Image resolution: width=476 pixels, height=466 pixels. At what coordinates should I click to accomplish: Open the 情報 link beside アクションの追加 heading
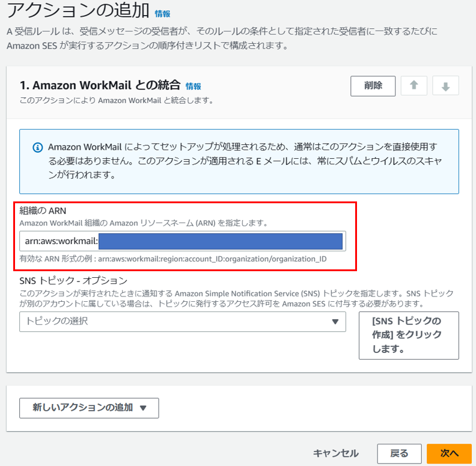pyautogui.click(x=162, y=14)
